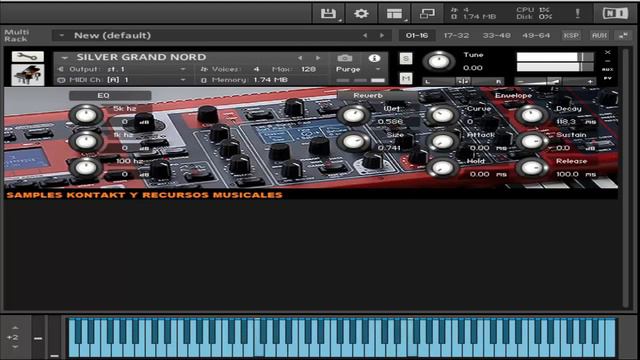This screenshot has width=640, height=360.
Task: Open the MIDI Ch channel dropdown
Action: click(x=183, y=80)
